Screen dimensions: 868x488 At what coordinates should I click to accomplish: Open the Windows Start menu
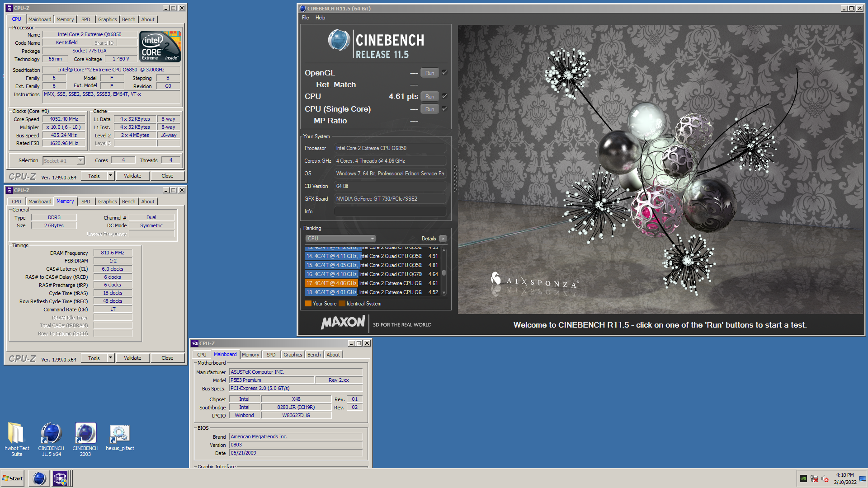[x=13, y=478]
